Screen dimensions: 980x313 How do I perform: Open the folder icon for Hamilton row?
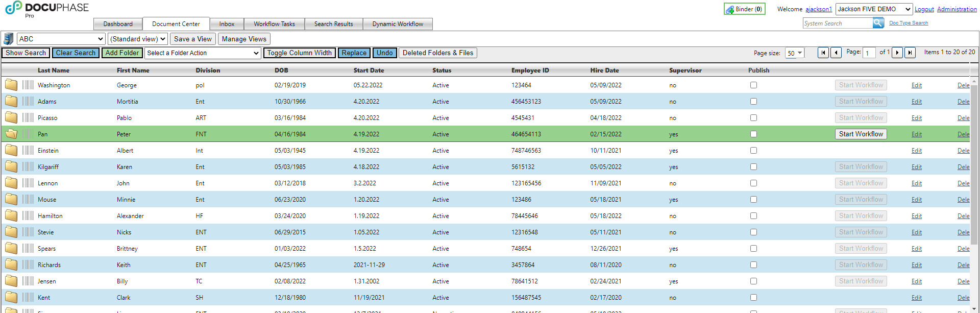point(11,215)
